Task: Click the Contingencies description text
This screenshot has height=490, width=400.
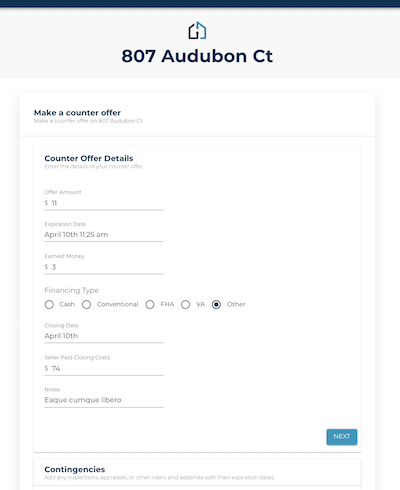Action: [159, 478]
